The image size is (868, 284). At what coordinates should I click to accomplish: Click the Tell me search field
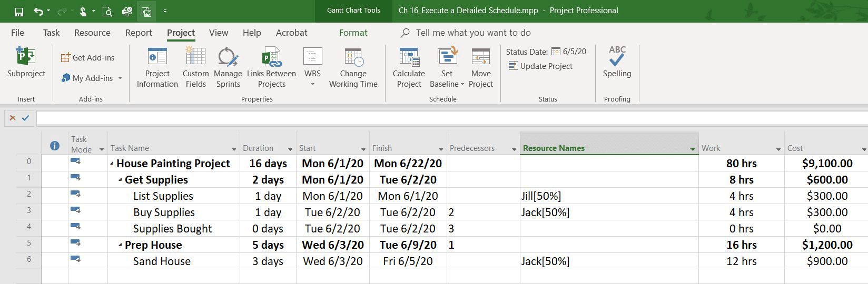point(473,33)
